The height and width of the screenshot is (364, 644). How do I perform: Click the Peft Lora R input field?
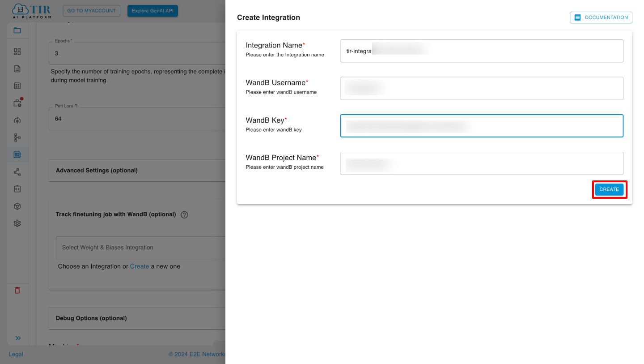click(137, 119)
